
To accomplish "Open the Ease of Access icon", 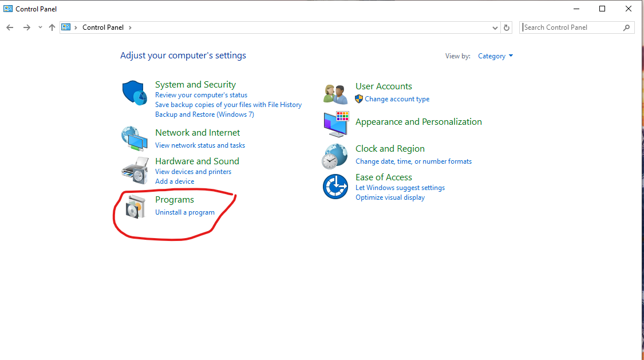I will coord(335,187).
